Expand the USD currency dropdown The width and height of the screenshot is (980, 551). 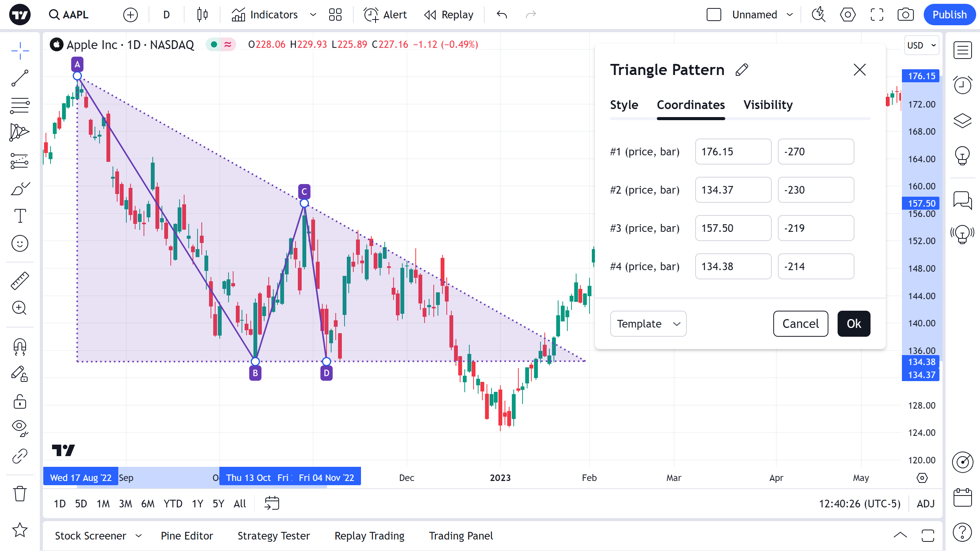point(921,45)
